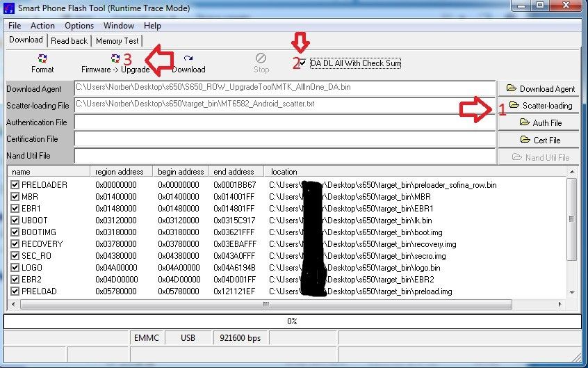Click the horizontal scrollbar left arrow
The height and width of the screenshot is (368, 588).
tap(13, 304)
